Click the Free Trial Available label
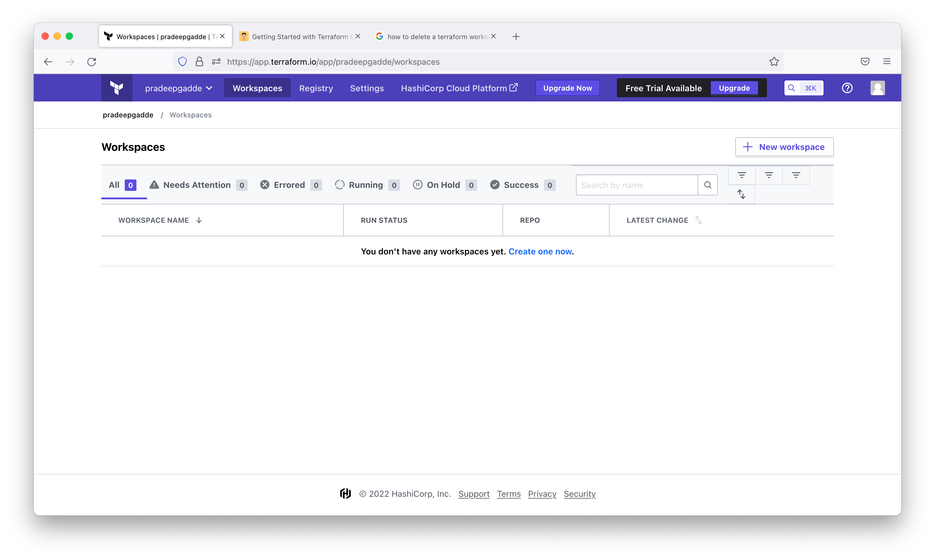935x560 pixels. click(x=663, y=88)
